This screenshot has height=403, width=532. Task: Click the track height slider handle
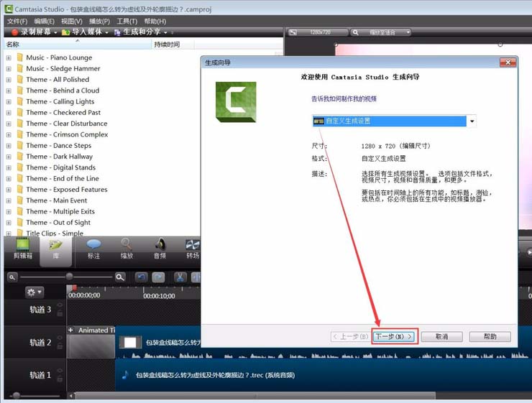(16, 395)
